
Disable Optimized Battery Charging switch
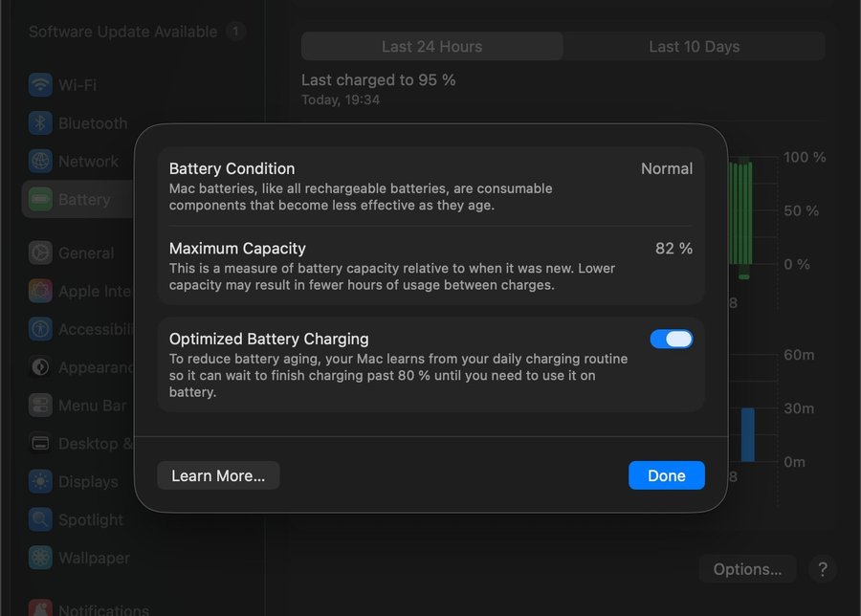coord(672,340)
